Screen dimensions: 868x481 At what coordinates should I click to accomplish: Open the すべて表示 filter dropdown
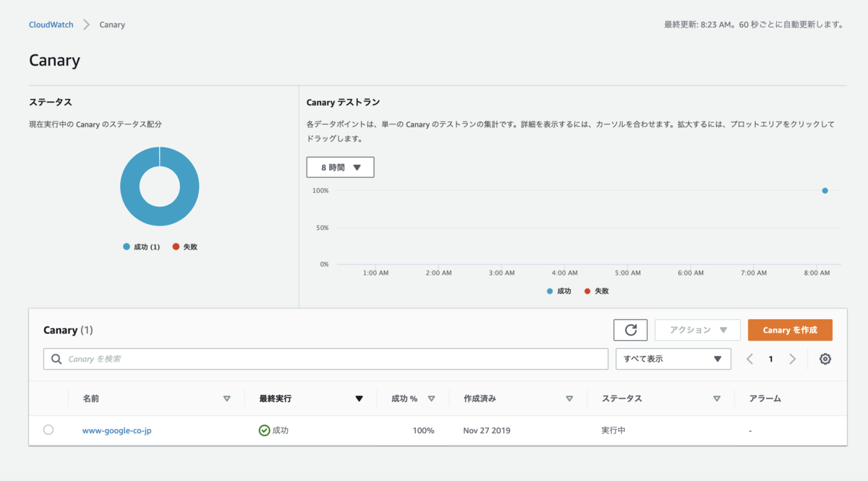(673, 358)
